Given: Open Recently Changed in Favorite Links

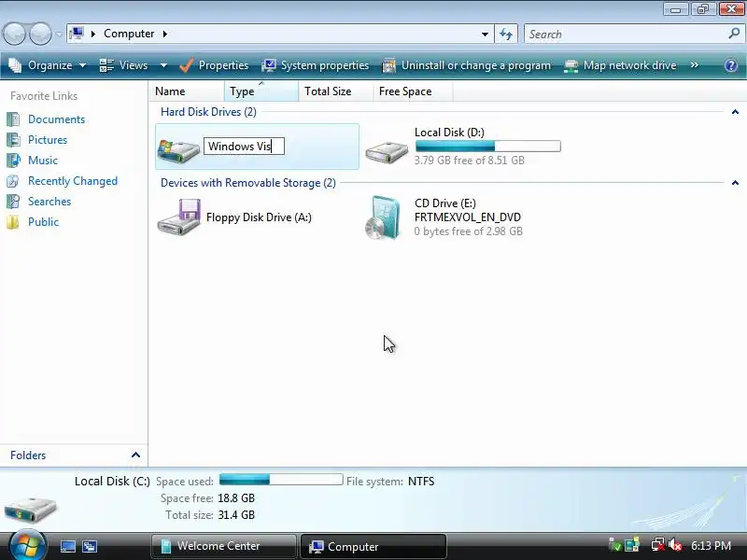Looking at the screenshot, I should tap(73, 181).
